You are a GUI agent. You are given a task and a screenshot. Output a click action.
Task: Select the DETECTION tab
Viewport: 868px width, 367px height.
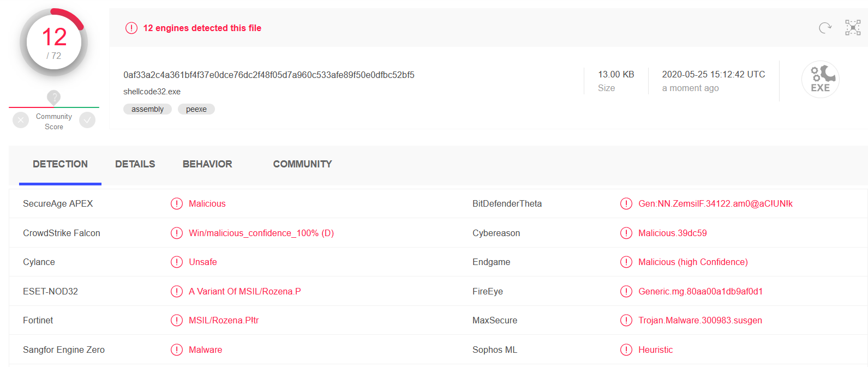(x=60, y=164)
